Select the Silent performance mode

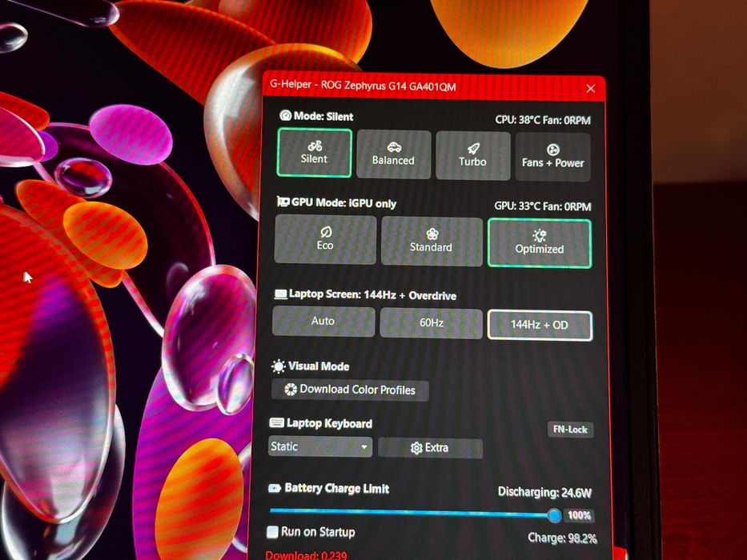[315, 153]
